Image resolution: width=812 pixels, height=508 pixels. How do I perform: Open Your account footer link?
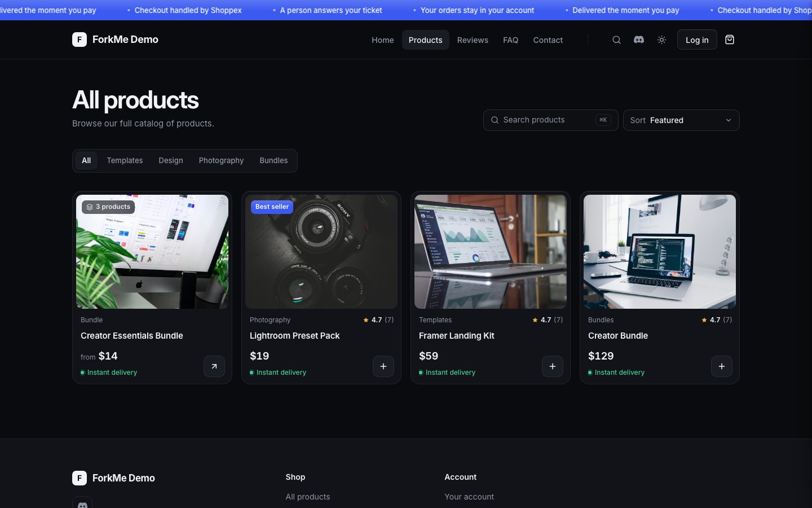click(469, 497)
